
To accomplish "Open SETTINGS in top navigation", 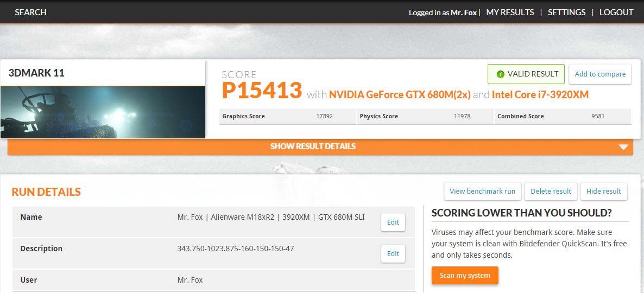I will point(567,12).
